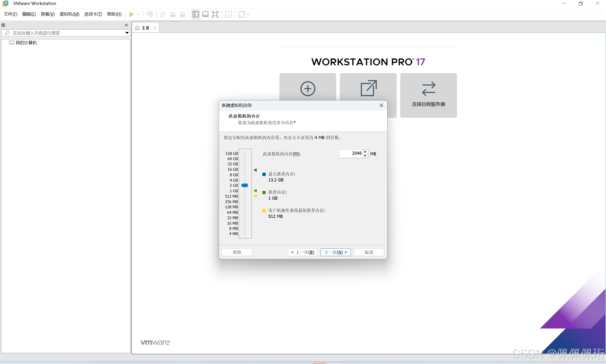Click the 上一步(B) back button
The height and width of the screenshot is (364, 606).
pos(302,252)
